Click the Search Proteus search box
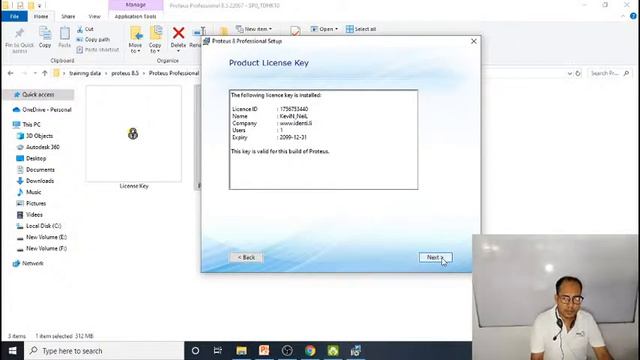 610,73
